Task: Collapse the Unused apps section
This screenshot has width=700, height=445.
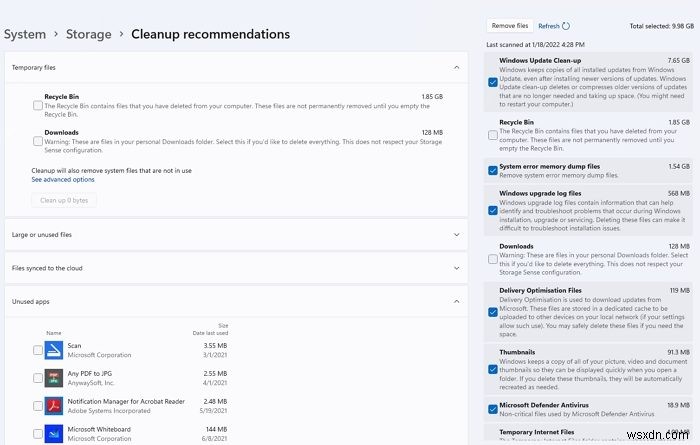Action: pos(457,301)
